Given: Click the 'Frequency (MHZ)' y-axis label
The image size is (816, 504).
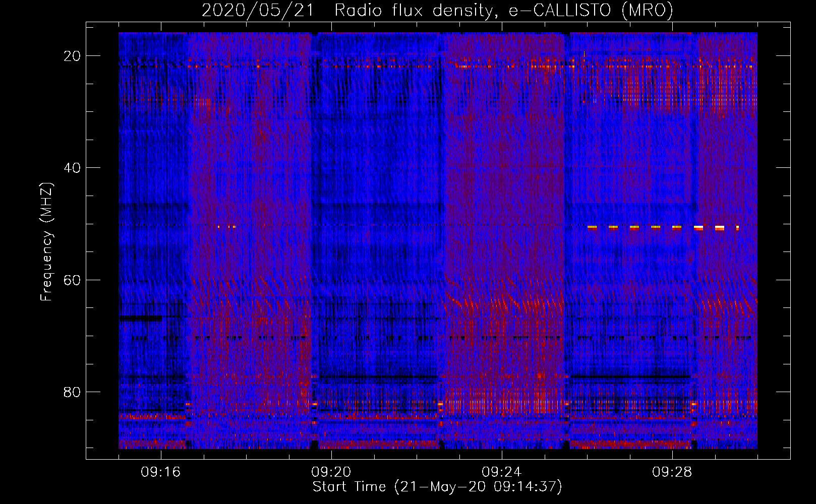Looking at the screenshot, I should point(46,241).
